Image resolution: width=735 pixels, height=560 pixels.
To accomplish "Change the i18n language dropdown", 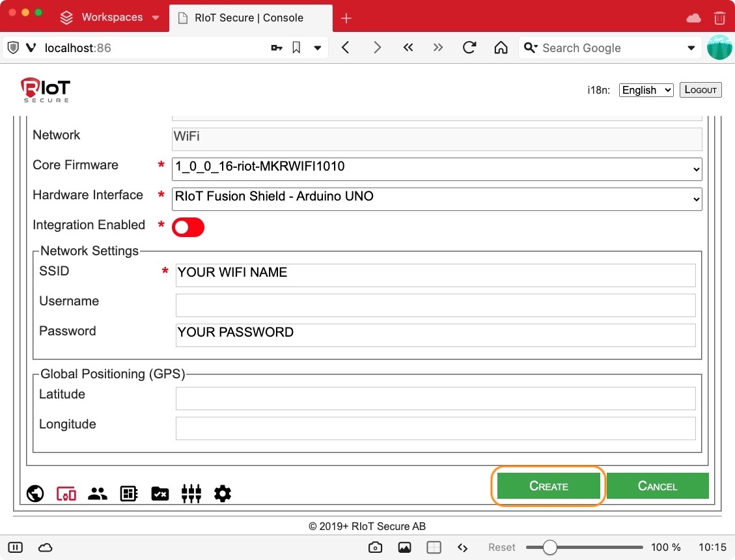I will tap(646, 91).
